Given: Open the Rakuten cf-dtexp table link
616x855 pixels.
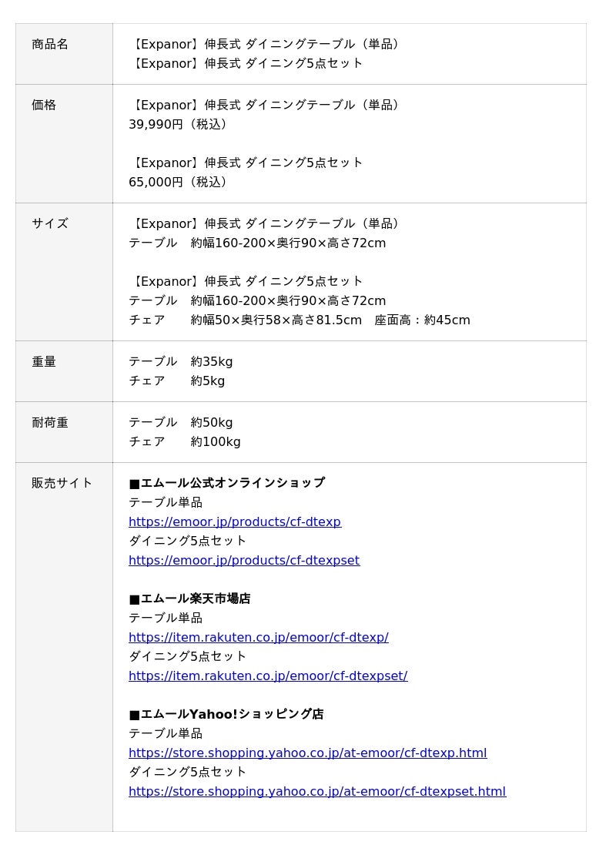Looking at the screenshot, I should click(x=258, y=638).
